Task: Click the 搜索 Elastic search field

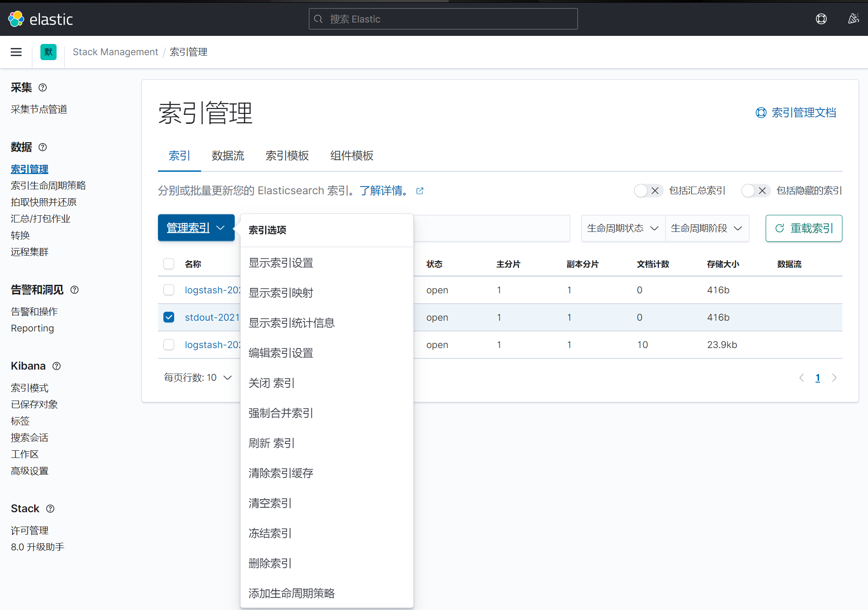Action: coord(443,19)
